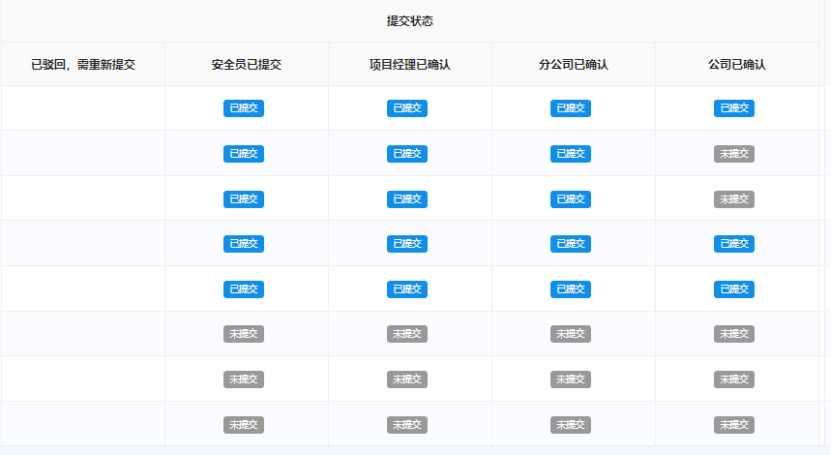Viewport: 831px width, 455px height.
Task: Click fifth row 已提交 badge under 项目经理已确认
Action: [x=407, y=289]
